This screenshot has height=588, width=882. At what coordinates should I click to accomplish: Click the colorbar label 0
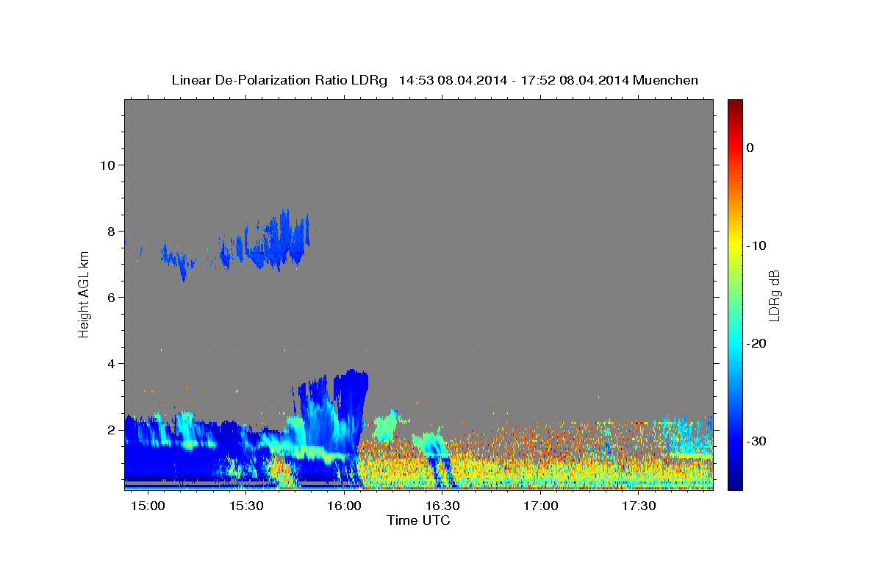750,148
